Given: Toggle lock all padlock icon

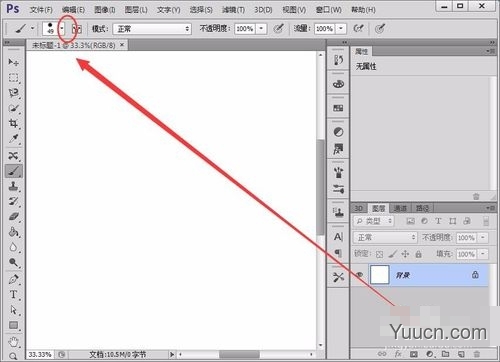Looking at the screenshot, I should [x=418, y=254].
